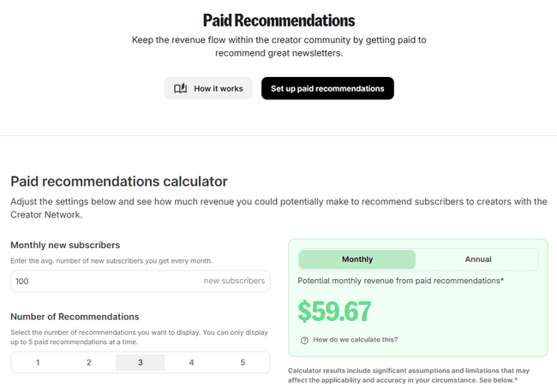
Task: Click the See below disclaimer reference
Action: click(x=496, y=379)
